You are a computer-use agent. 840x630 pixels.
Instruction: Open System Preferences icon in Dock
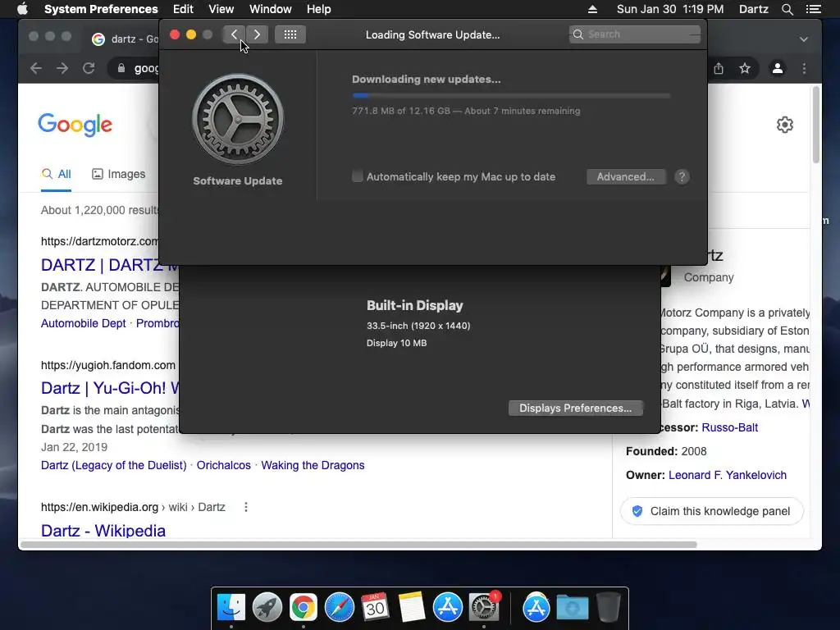coord(484,608)
